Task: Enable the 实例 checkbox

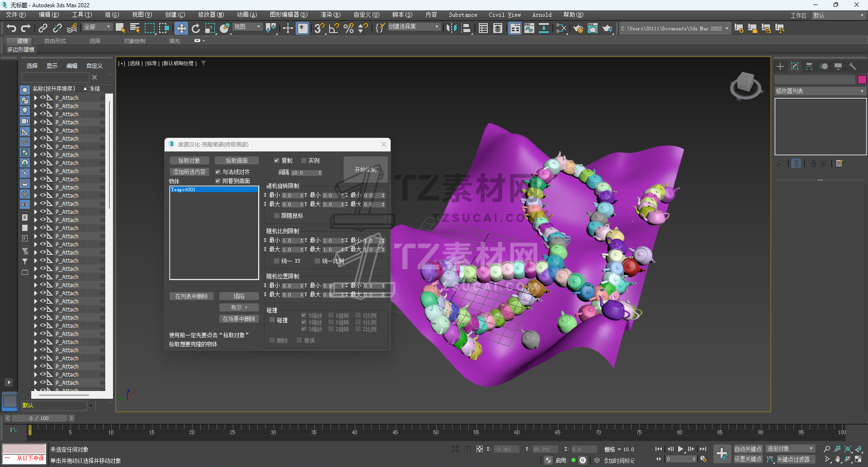Action: click(304, 160)
